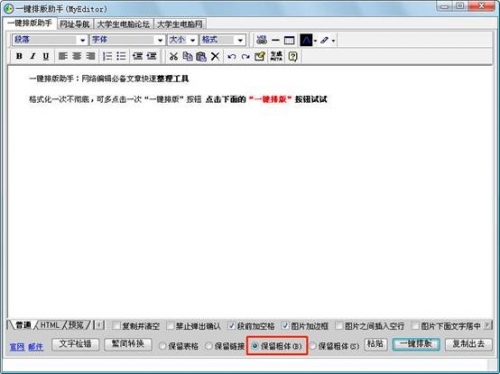
Task: Increase indent of paragraph
Action: tap(151, 56)
